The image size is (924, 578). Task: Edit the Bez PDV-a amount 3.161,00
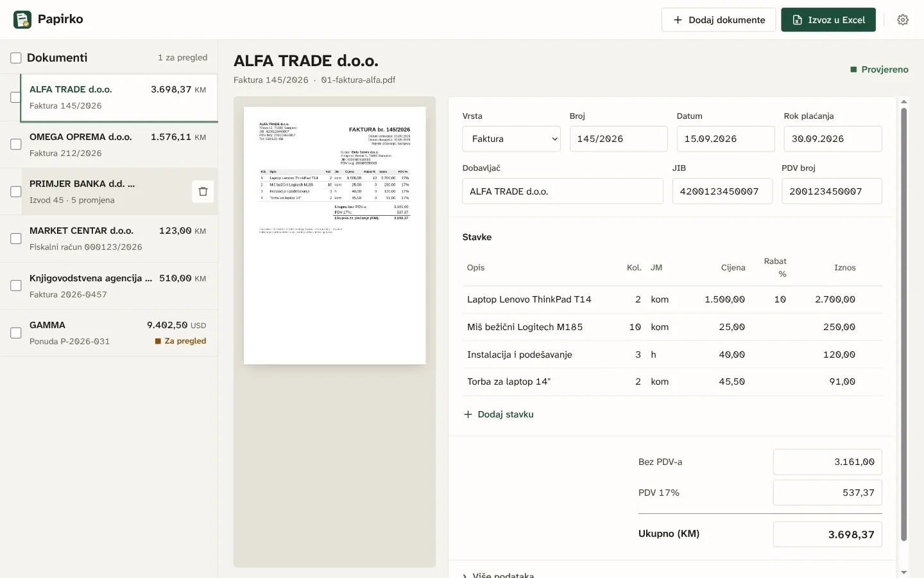pos(828,462)
